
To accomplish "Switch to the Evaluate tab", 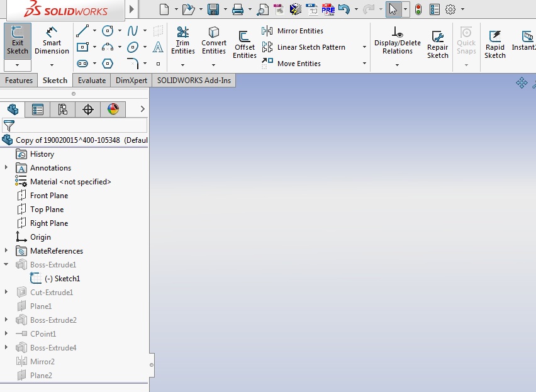I will [92, 81].
